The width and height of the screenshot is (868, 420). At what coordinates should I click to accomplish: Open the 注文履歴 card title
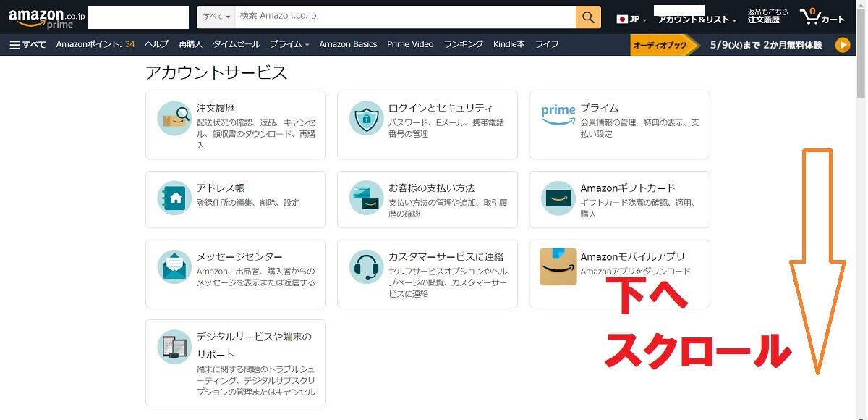coord(216,108)
